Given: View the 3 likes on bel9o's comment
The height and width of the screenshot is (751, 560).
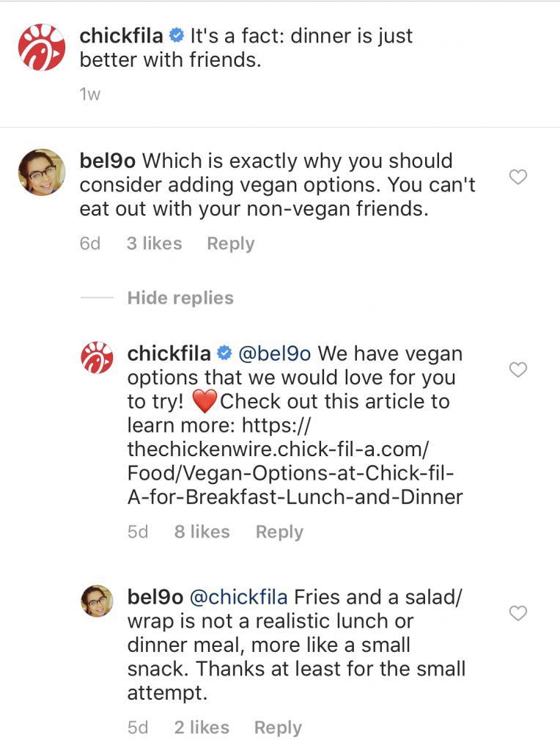Looking at the screenshot, I should [154, 243].
